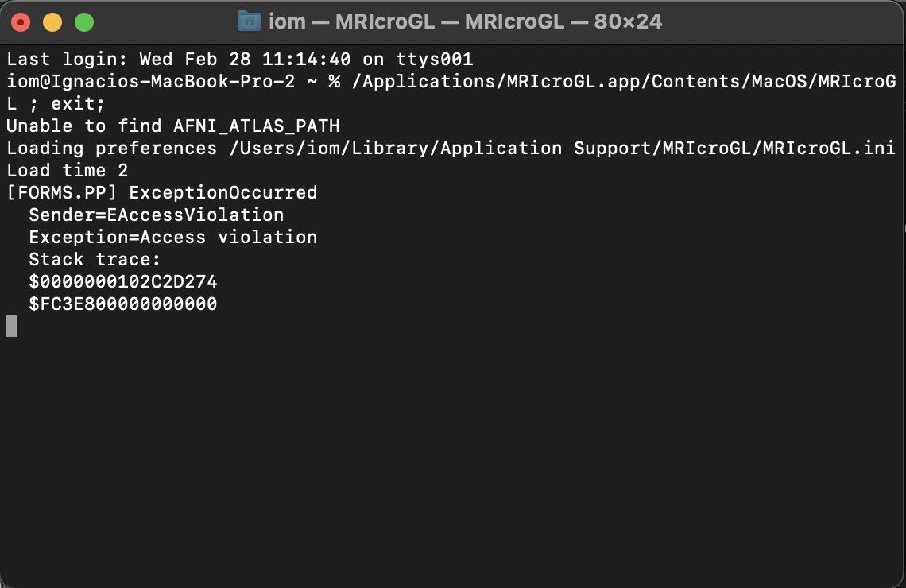Click the blinking terminal cursor block
This screenshot has height=588, width=906.
click(x=12, y=326)
